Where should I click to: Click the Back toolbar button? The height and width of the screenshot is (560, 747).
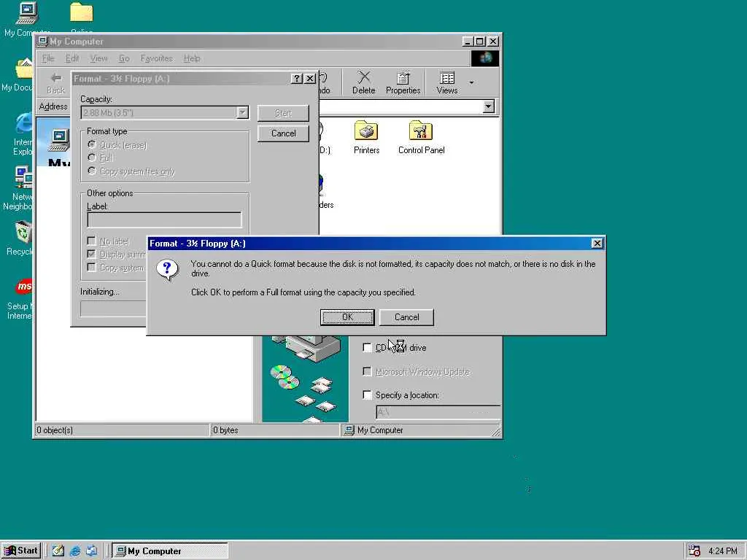[x=55, y=83]
